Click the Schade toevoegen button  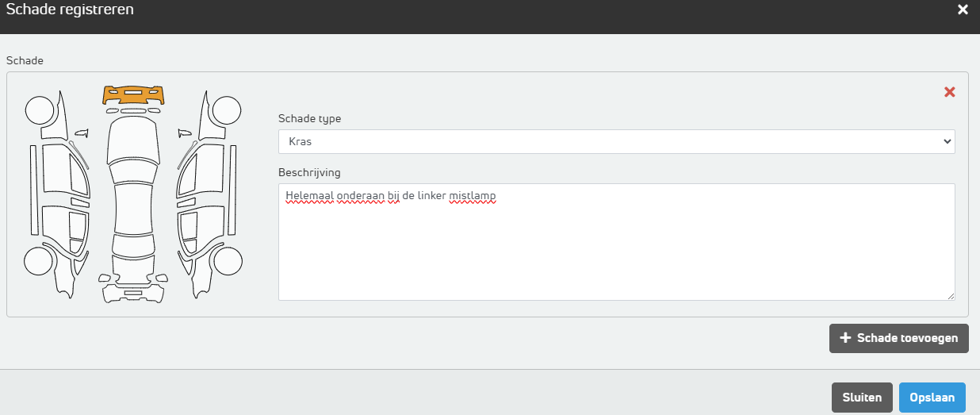point(898,338)
